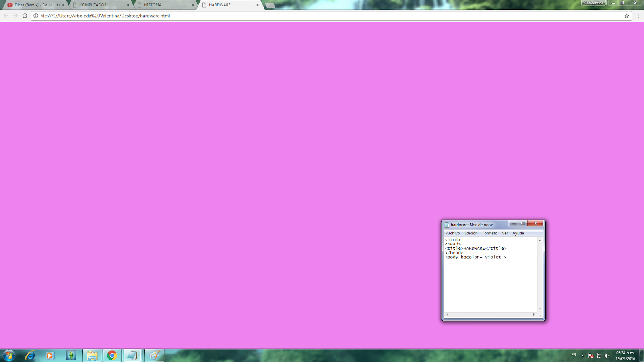644x362 pixels.
Task: Open the Archivo menu in Notepad
Action: click(x=452, y=233)
